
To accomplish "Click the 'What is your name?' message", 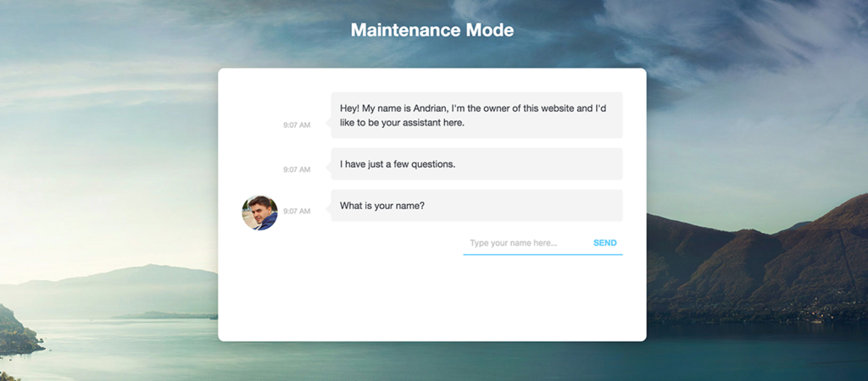I will (476, 206).
